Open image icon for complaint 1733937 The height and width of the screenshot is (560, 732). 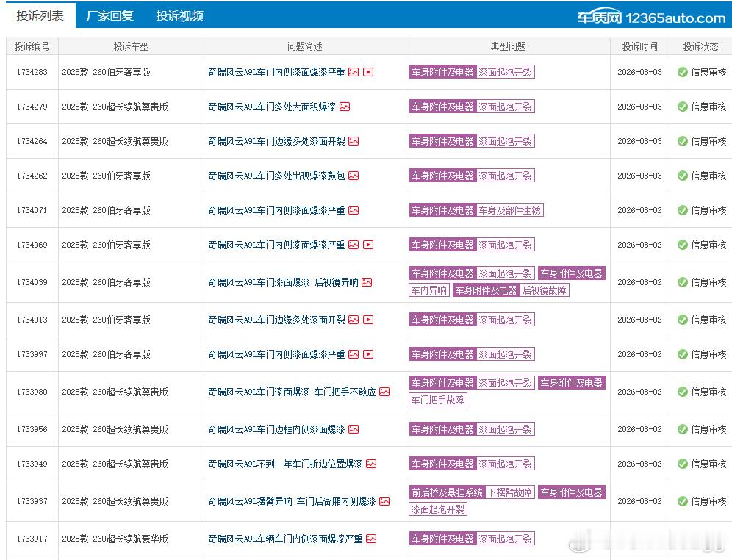[x=384, y=501]
